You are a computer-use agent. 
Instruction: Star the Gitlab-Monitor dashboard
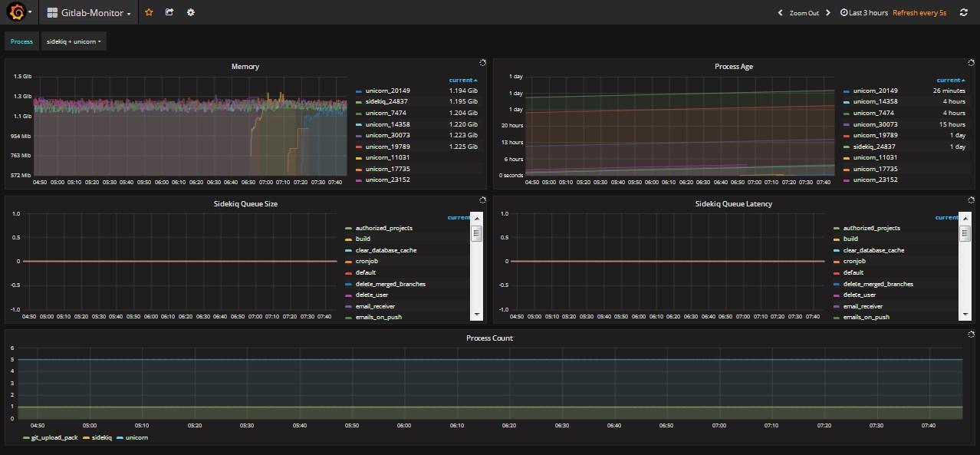[x=149, y=12]
